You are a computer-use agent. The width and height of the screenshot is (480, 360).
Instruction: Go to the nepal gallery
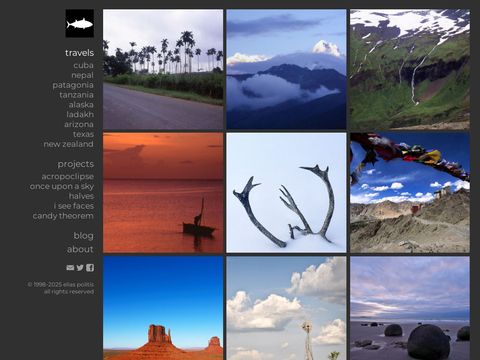[x=82, y=75]
